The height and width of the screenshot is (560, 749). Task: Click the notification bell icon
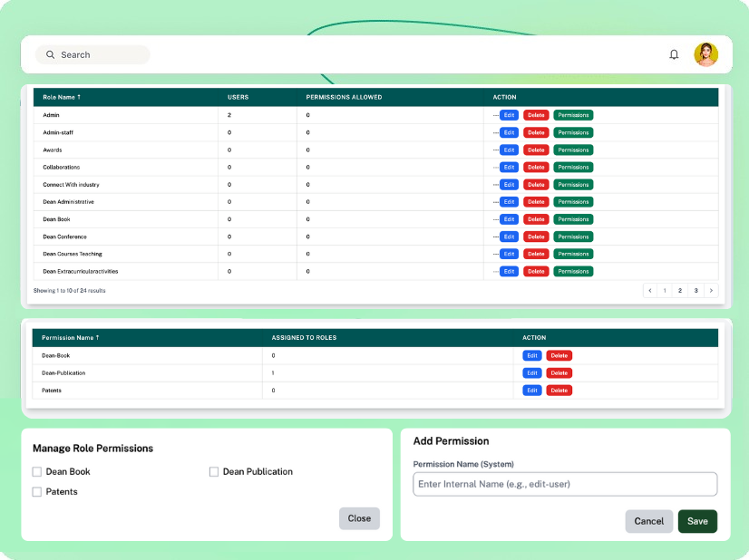click(674, 54)
